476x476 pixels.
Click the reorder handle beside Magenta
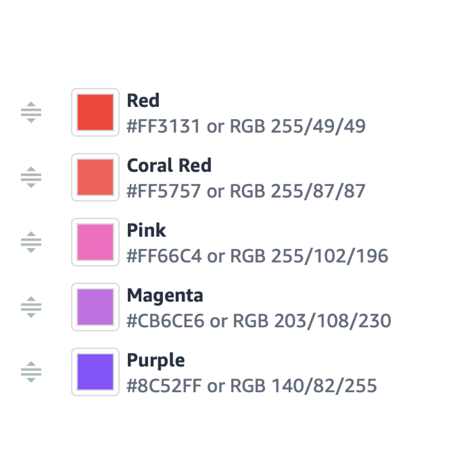tap(31, 307)
